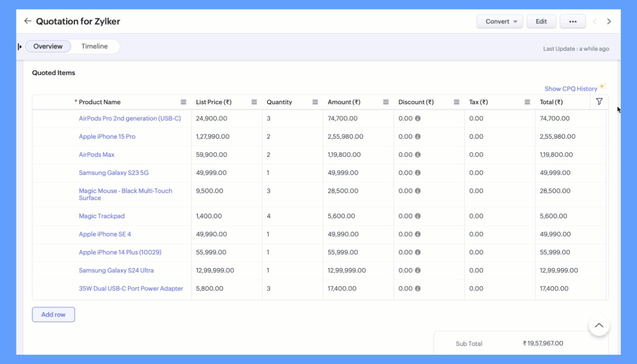This screenshot has width=637, height=364.
Task: Click the Edit button
Action: tap(541, 21)
